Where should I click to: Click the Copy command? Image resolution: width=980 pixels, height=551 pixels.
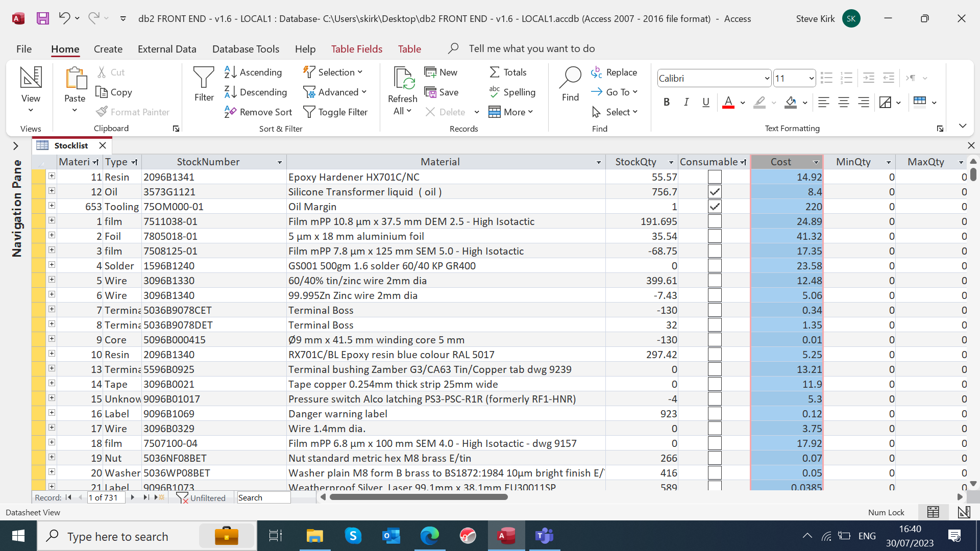tap(114, 92)
